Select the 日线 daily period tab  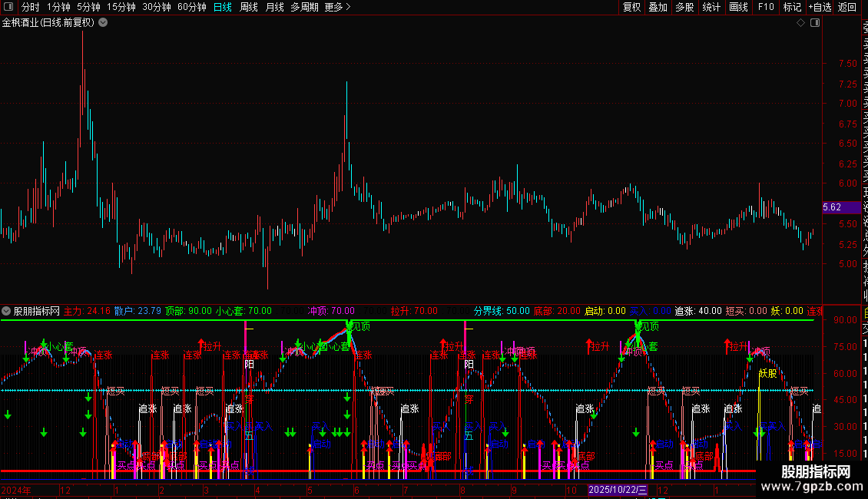[x=223, y=7]
